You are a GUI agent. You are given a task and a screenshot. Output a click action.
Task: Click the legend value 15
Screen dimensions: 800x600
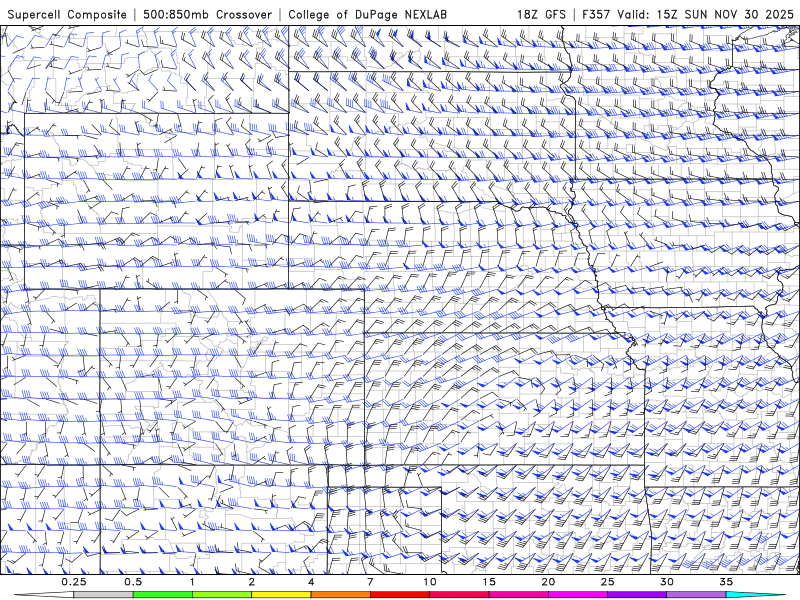pyautogui.click(x=489, y=582)
